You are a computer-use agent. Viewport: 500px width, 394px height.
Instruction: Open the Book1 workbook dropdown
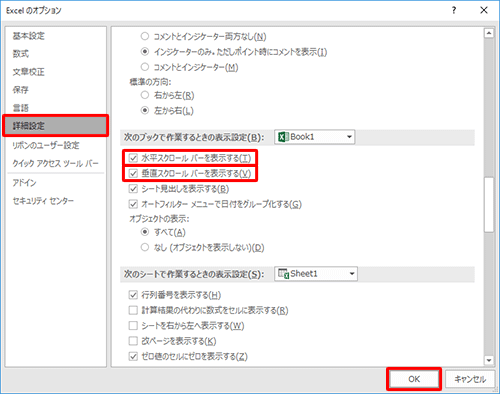click(x=315, y=137)
